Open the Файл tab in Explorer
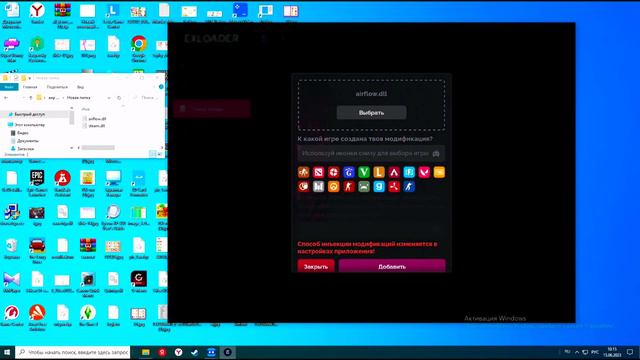 [x=9, y=87]
